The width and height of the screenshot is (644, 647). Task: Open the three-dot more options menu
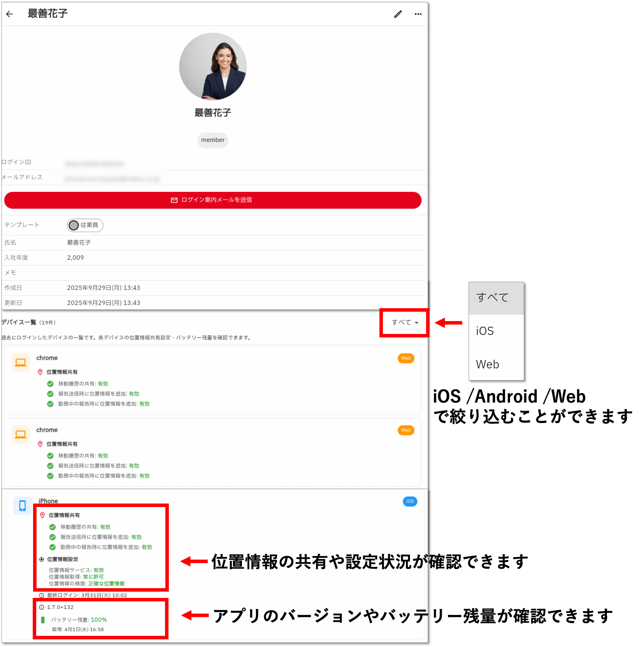click(x=418, y=14)
